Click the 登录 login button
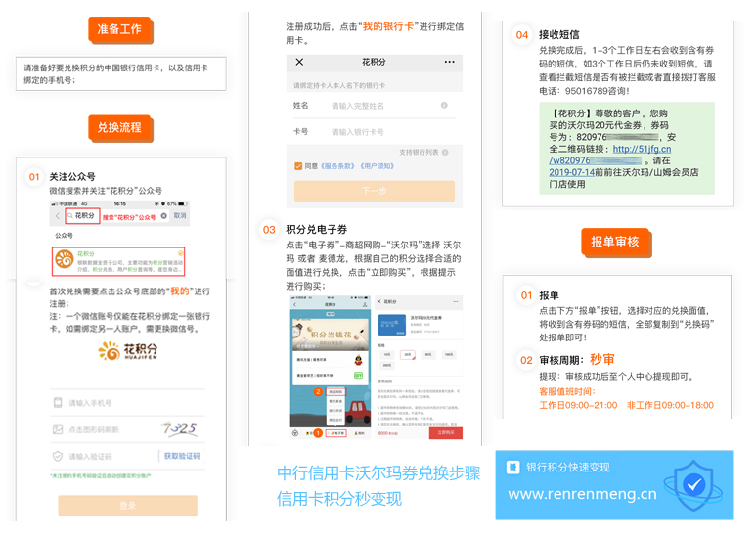 [128, 506]
